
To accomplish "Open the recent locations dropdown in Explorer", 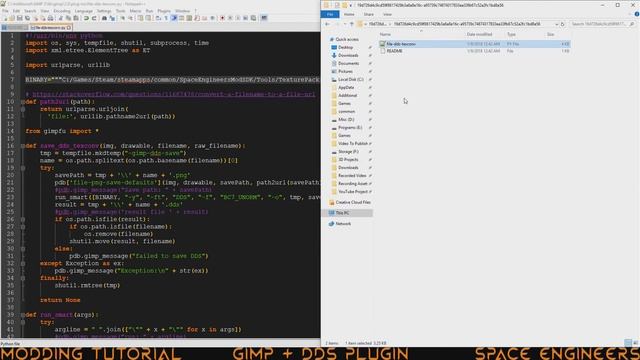I will click(x=344, y=24).
